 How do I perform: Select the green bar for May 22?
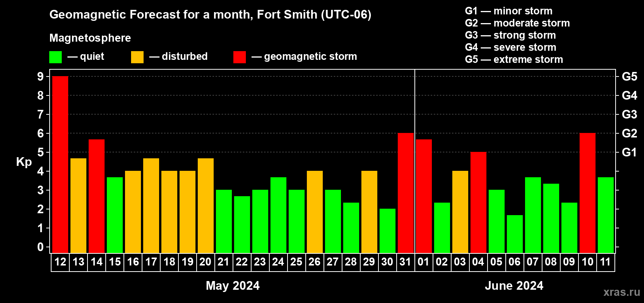pyautogui.click(x=242, y=224)
